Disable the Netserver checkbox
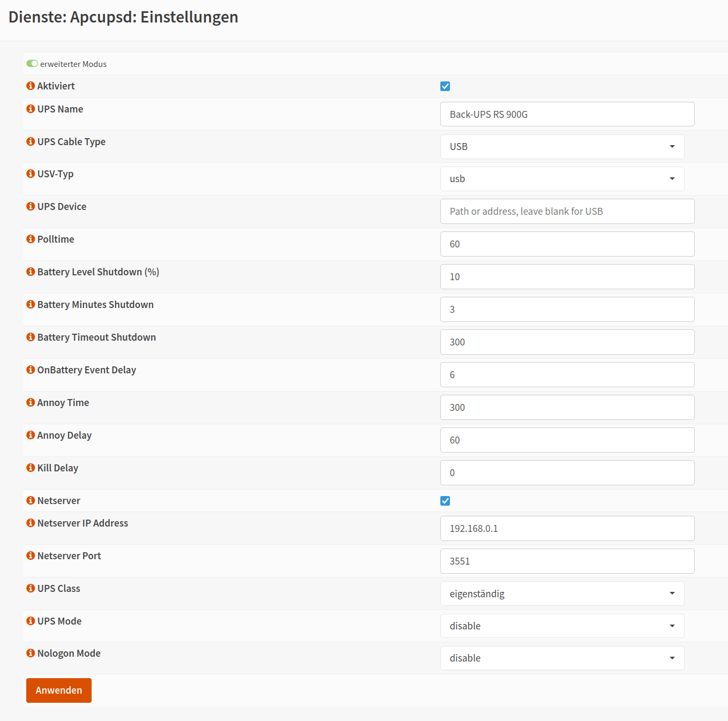Image resolution: width=728 pixels, height=721 pixels. coord(445,501)
